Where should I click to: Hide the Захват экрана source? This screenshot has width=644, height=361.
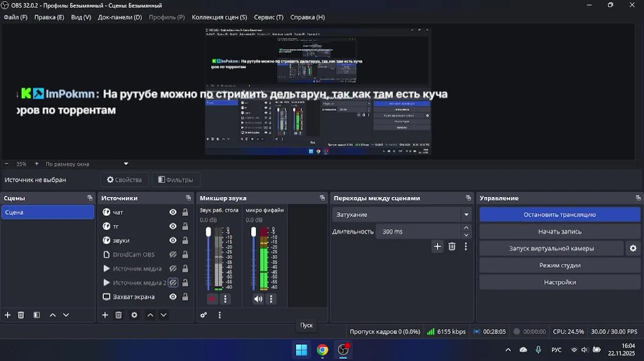click(x=173, y=296)
